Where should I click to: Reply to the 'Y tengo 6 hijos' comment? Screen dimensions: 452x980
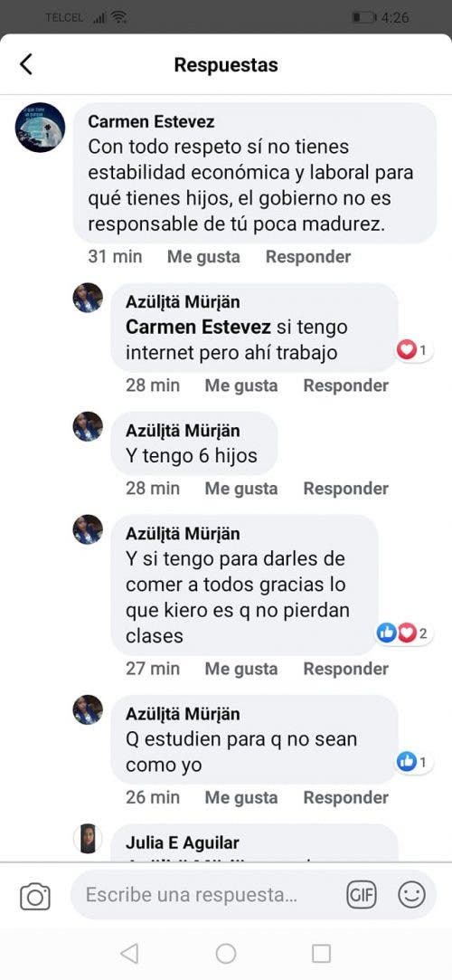346,488
